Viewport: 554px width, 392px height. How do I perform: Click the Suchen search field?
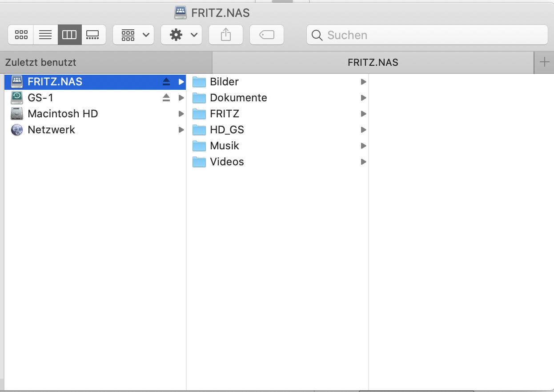click(427, 35)
